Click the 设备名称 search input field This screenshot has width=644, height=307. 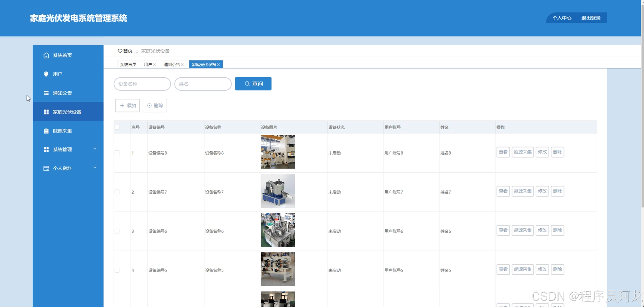(x=142, y=84)
